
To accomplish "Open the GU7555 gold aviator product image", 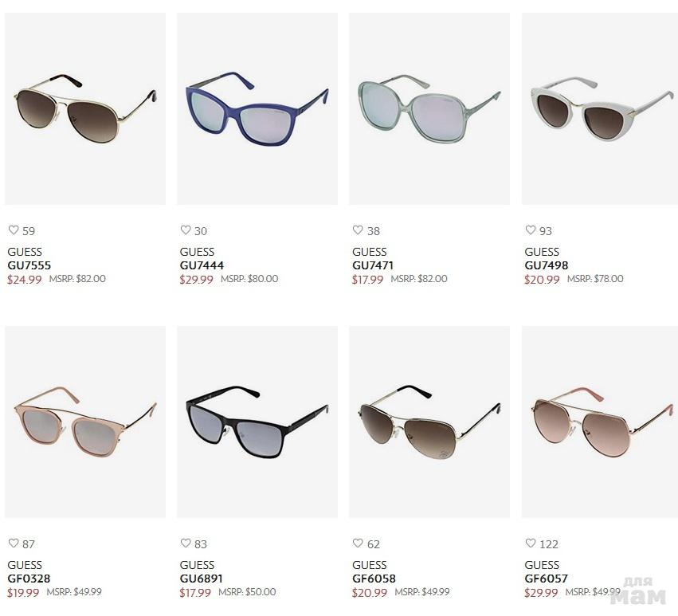I will (85, 108).
